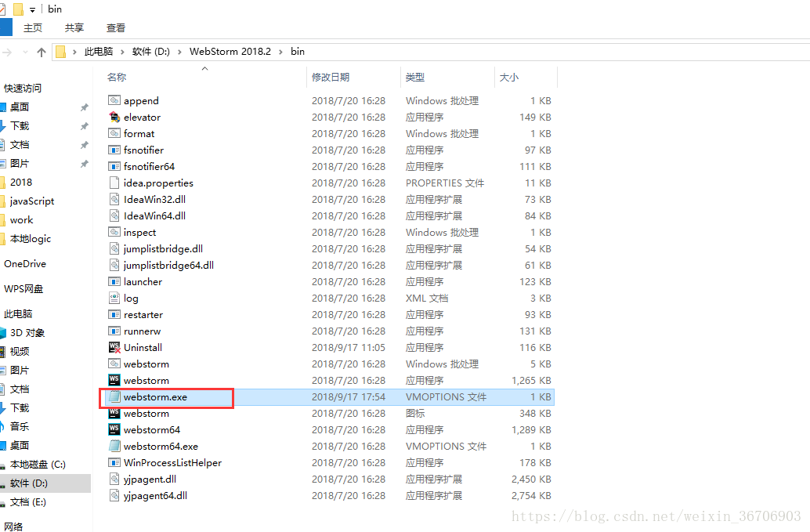Expand the chevron after 此电脑 in breadcrumb
The width and height of the screenshot is (810, 532).
(x=122, y=52)
